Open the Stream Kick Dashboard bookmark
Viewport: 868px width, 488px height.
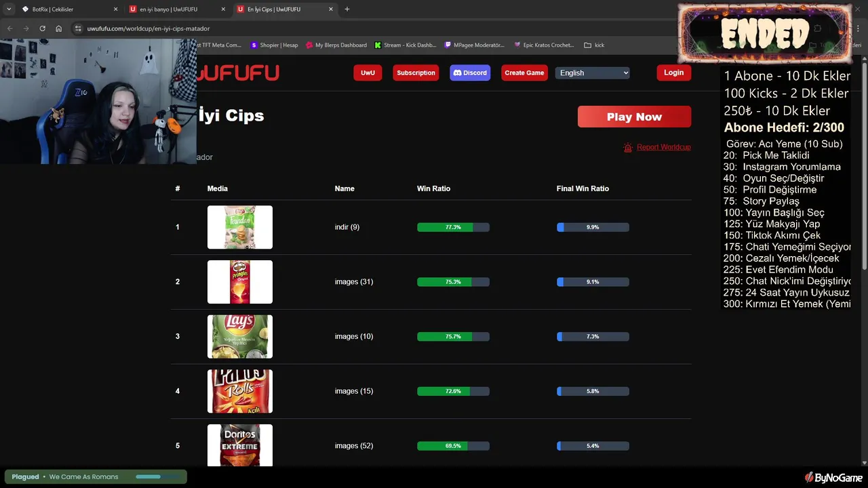(406, 45)
